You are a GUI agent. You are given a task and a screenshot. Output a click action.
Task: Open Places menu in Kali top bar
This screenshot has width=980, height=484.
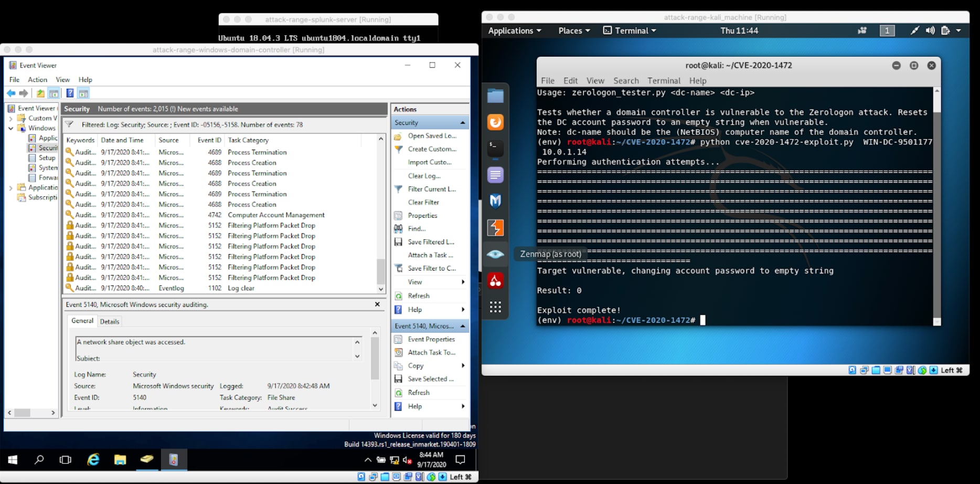pos(574,30)
